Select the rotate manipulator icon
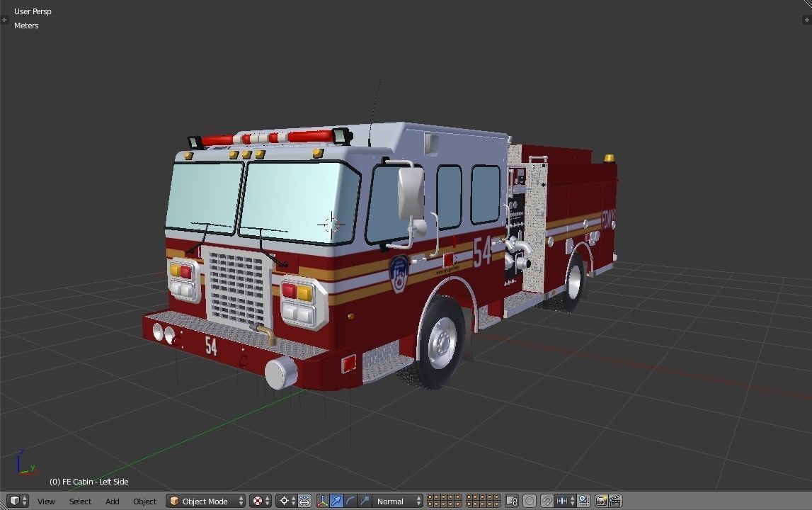 [350, 501]
